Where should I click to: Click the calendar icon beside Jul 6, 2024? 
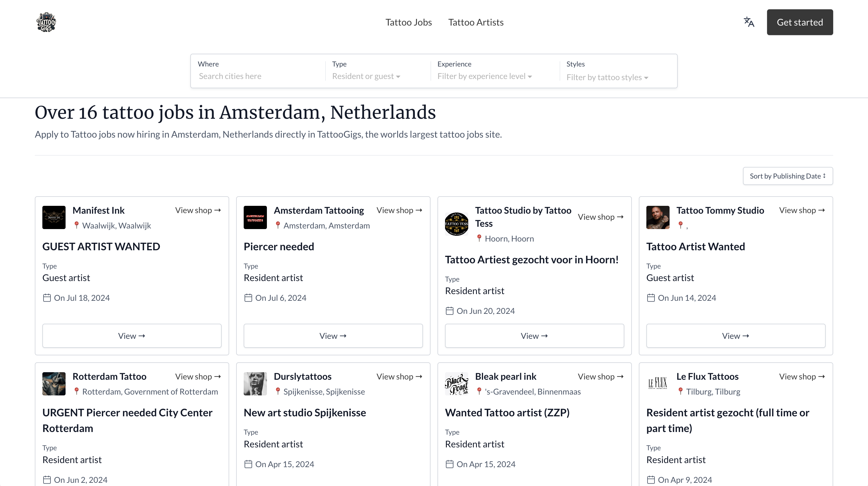[x=248, y=298]
